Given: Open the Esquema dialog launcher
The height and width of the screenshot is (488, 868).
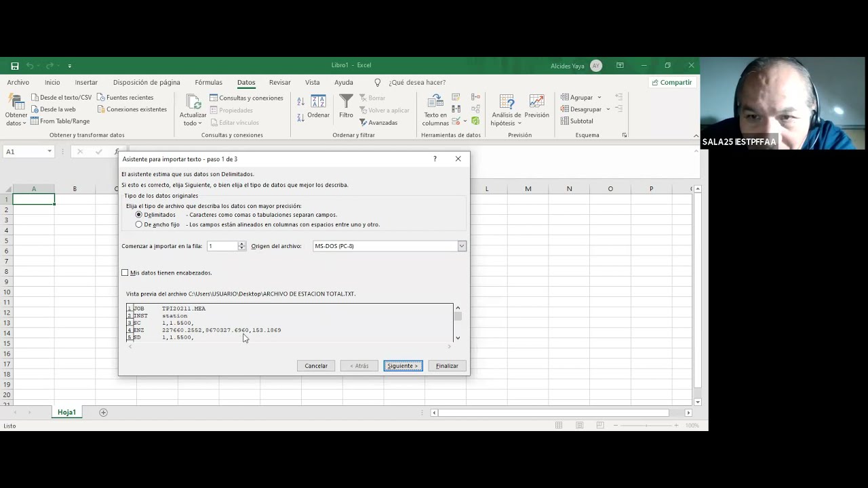Looking at the screenshot, I should (625, 135).
